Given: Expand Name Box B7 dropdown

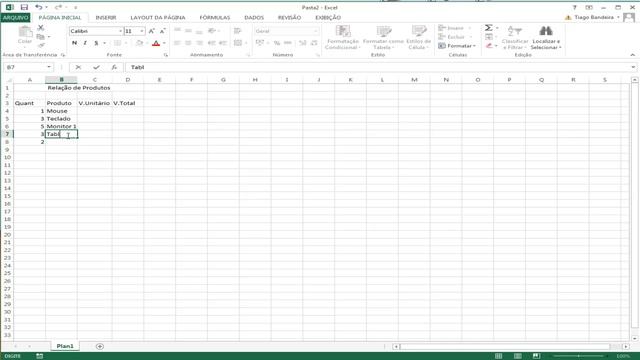Looking at the screenshot, I should pos(49,67).
